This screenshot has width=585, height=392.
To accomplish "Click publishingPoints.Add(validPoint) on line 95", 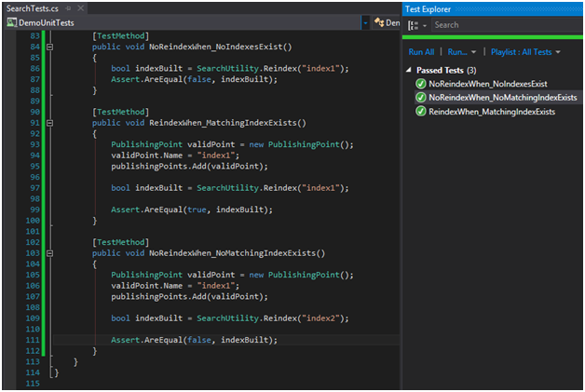I will (x=189, y=167).
